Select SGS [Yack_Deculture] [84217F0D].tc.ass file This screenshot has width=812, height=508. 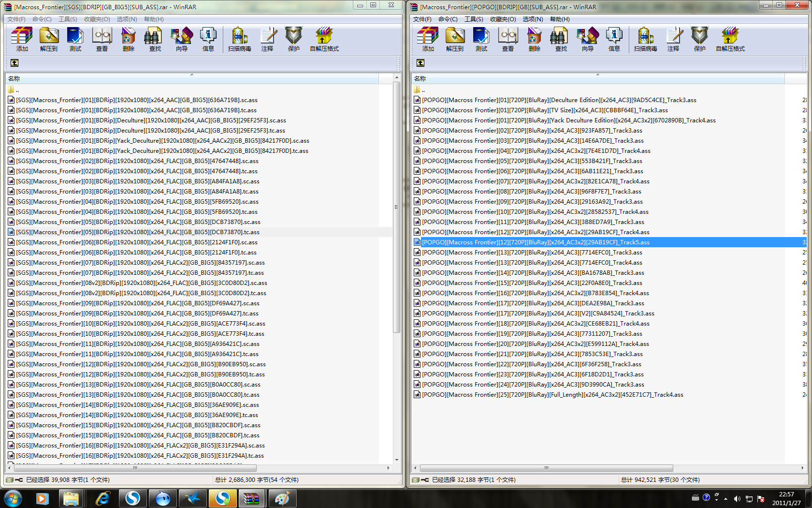click(x=158, y=151)
